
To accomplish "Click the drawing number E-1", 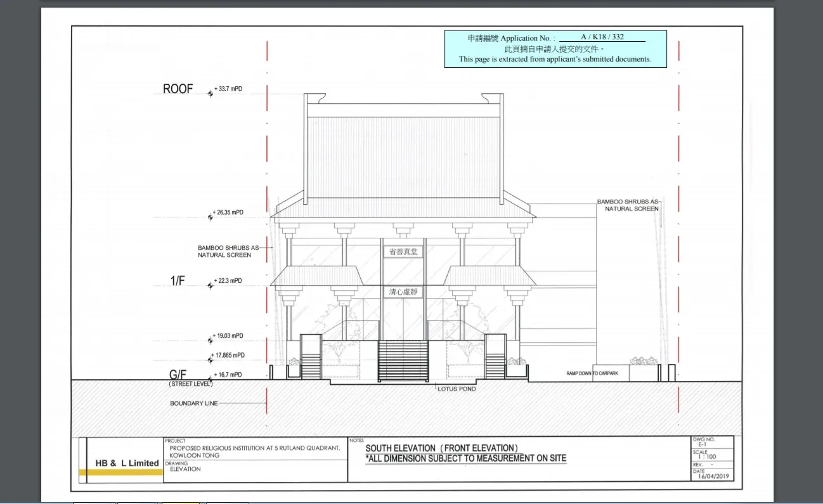I will pos(702,445).
